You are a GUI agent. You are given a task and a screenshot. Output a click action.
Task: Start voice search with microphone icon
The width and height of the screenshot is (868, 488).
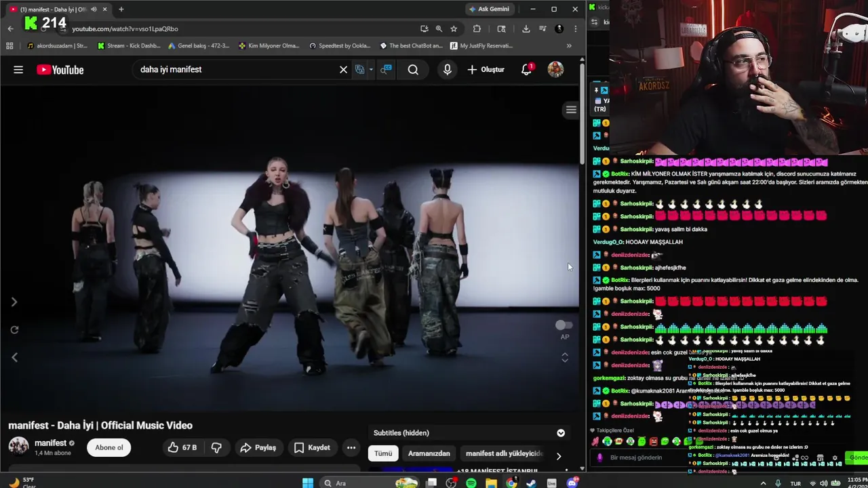tap(447, 70)
